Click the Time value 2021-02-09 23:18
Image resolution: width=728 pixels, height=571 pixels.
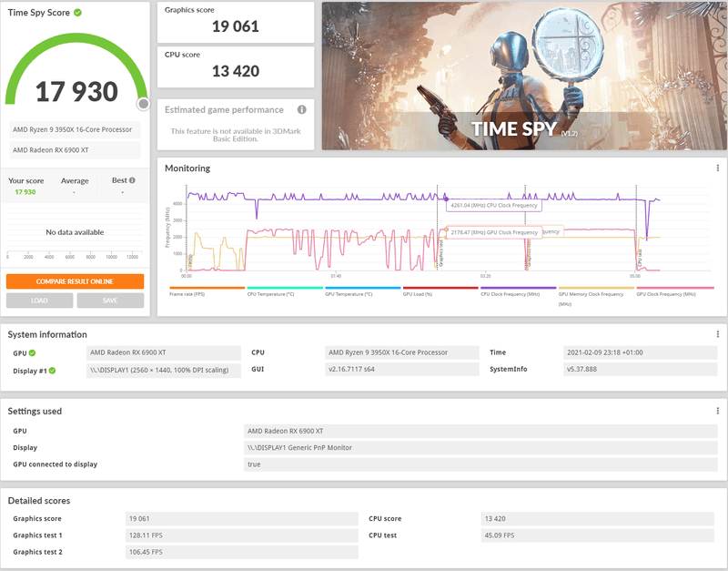point(641,352)
